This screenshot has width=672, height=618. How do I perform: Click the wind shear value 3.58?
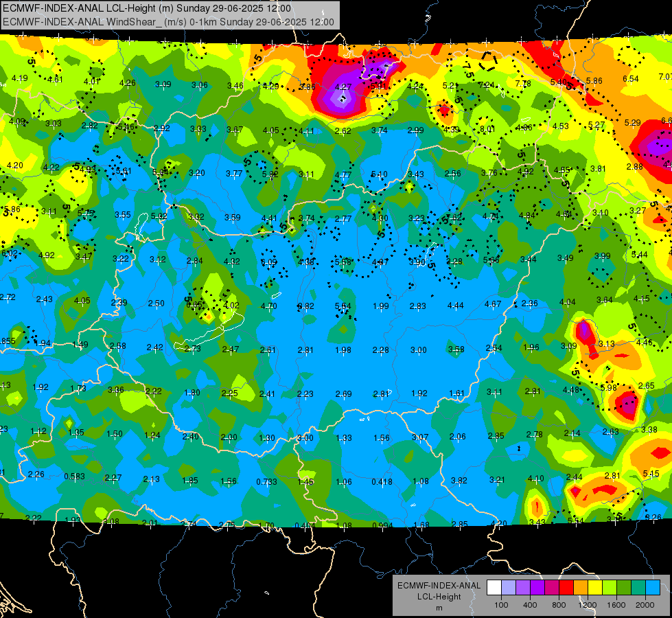click(456, 350)
